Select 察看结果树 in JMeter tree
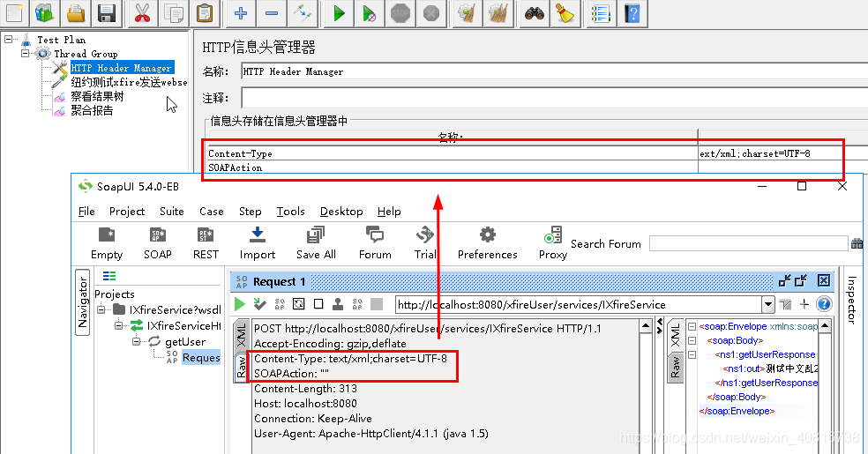Screen dimensions: 868x454 (97, 96)
